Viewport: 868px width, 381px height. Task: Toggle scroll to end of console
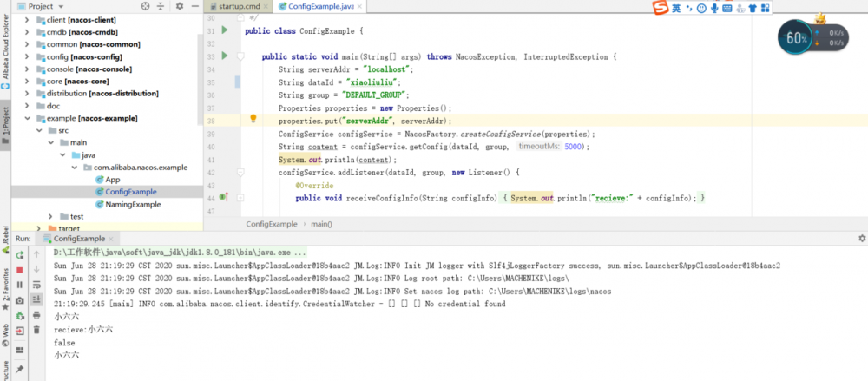coord(36,299)
